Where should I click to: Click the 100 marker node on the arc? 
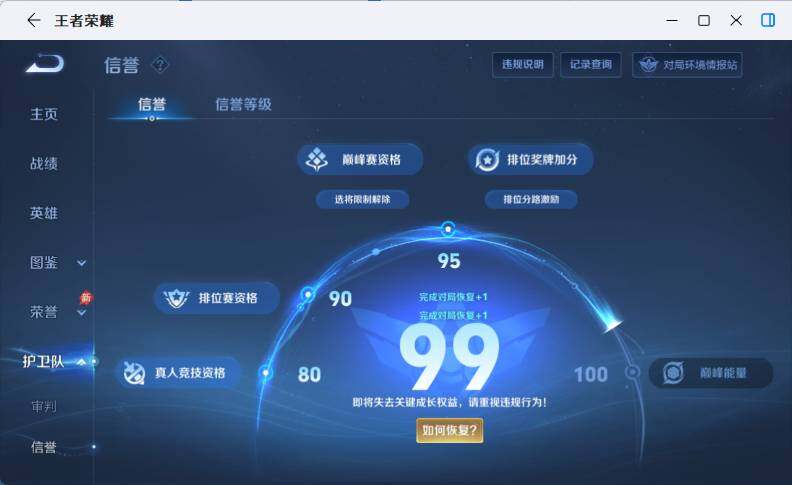point(632,372)
